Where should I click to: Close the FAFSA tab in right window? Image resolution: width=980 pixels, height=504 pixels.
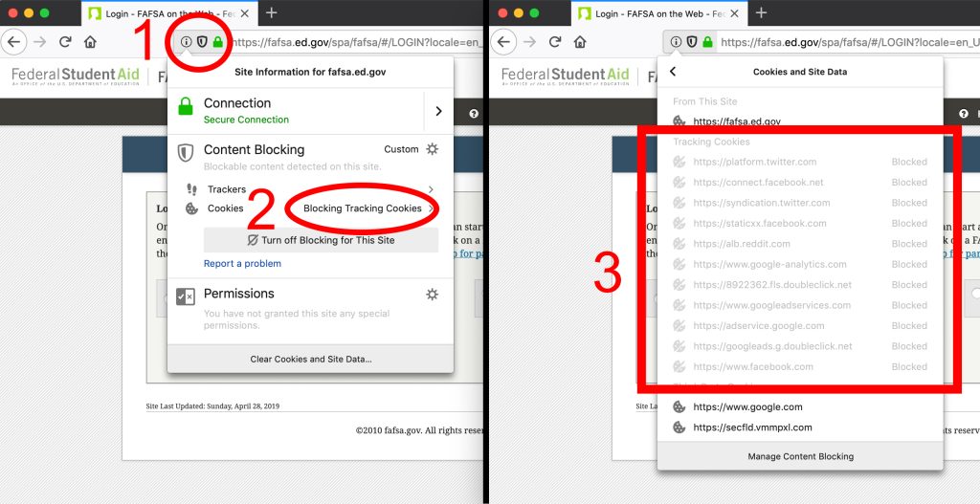tap(734, 13)
